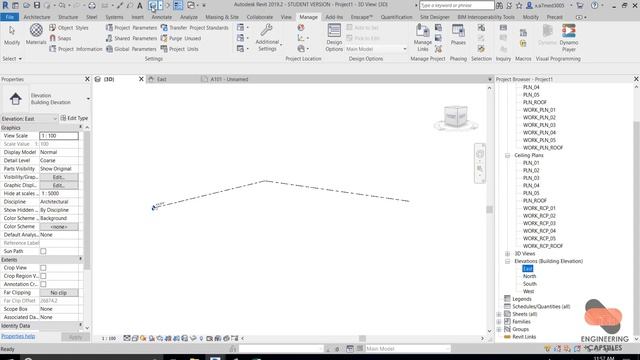
Task: Click the ViewCube in 3D view
Action: coord(456,117)
